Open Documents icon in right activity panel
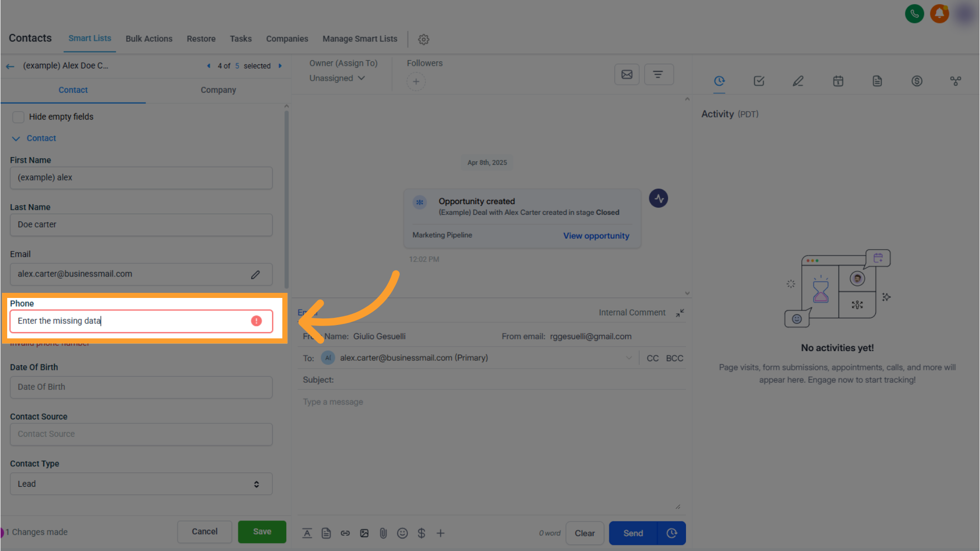This screenshot has width=980, height=551. [x=877, y=81]
